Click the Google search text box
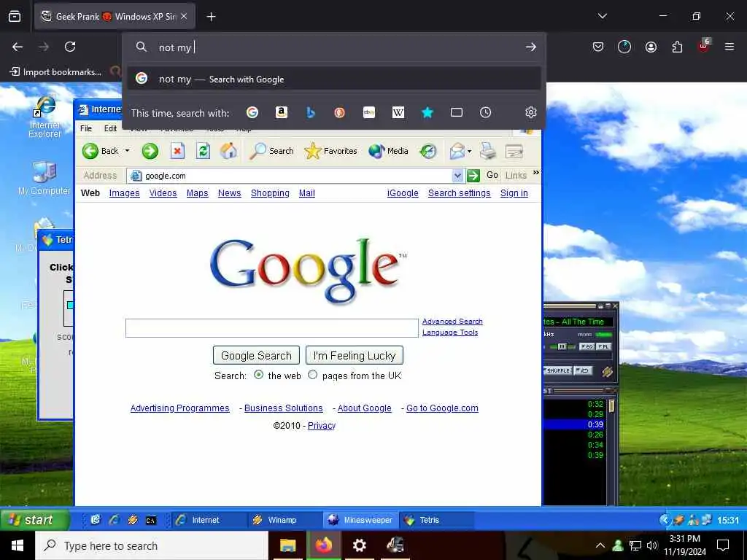The width and height of the screenshot is (747, 560). tap(272, 328)
